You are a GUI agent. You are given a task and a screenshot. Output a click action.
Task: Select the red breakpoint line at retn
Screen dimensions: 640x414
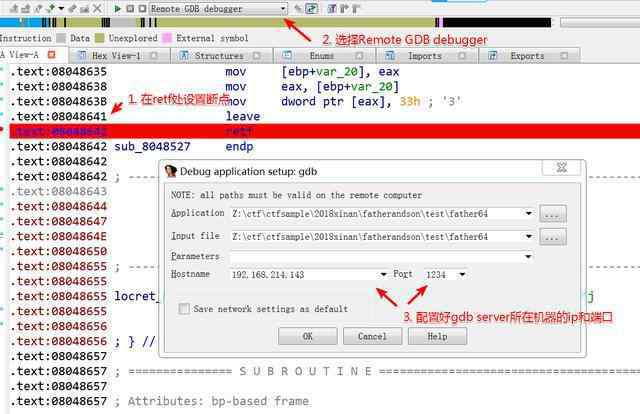pyautogui.click(x=324, y=131)
